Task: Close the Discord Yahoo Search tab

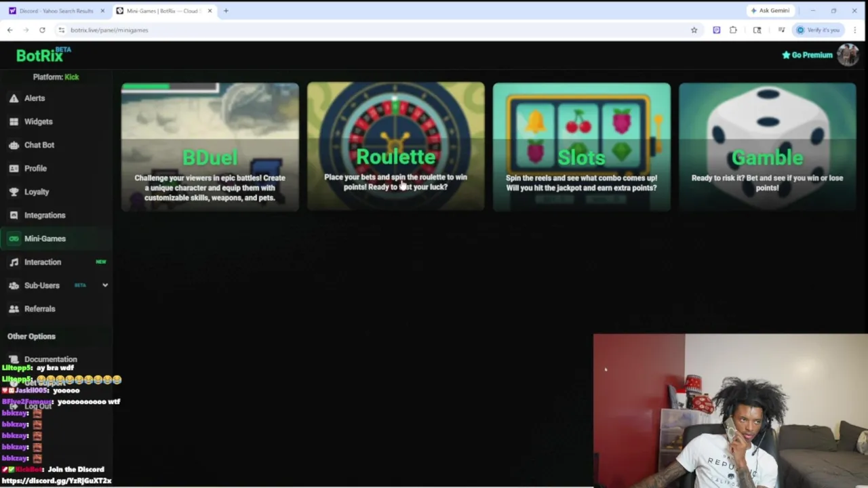Action: pos(102,11)
